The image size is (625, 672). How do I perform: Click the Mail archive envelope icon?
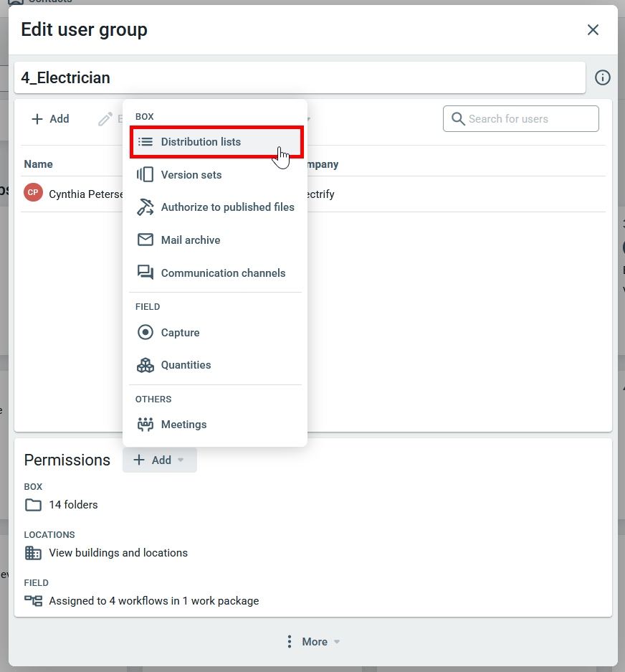coord(145,240)
